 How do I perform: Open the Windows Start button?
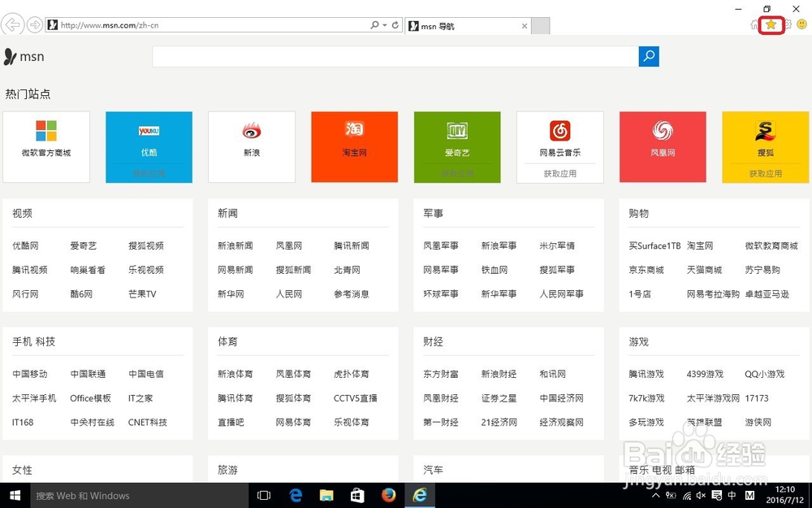pos(15,496)
